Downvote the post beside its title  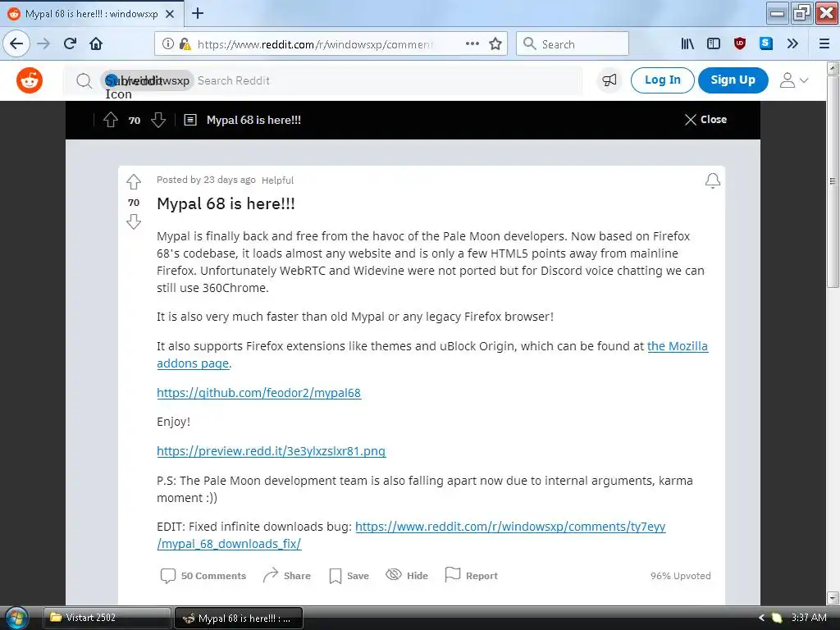(134, 221)
